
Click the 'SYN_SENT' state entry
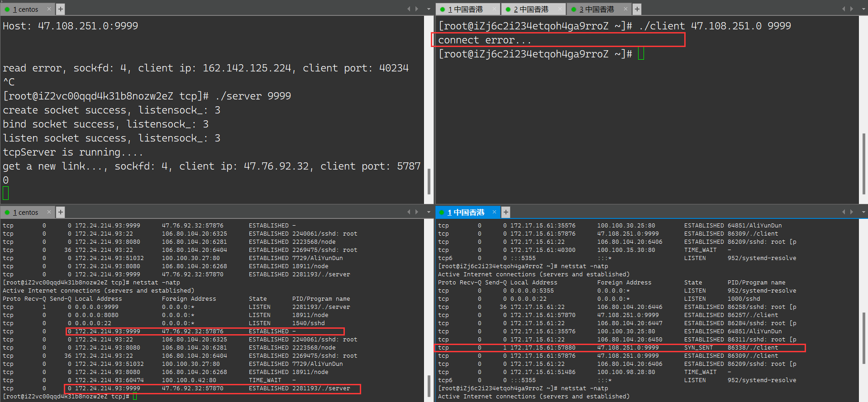coord(698,348)
